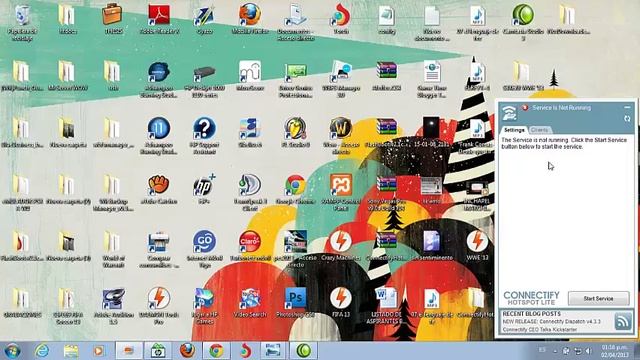Image resolution: width=640 pixels, height=360 pixels.
Task: Open Windows Media Player from the taskbar
Action: (98, 351)
